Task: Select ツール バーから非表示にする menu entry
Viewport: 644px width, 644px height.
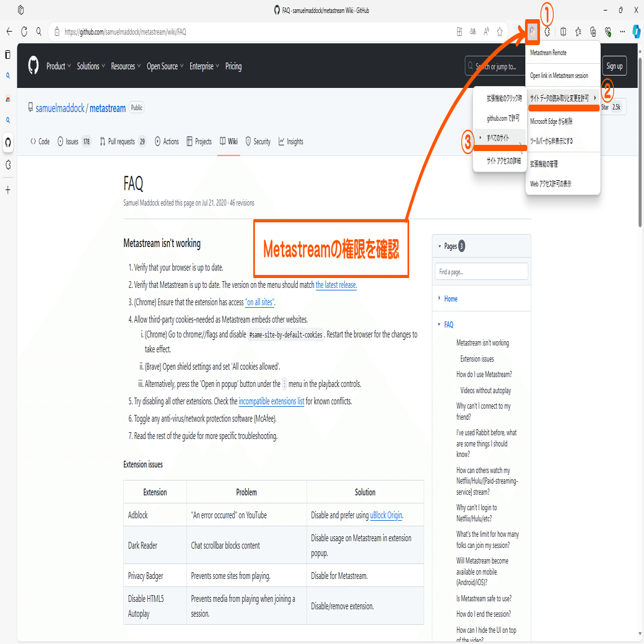Action: point(563,141)
